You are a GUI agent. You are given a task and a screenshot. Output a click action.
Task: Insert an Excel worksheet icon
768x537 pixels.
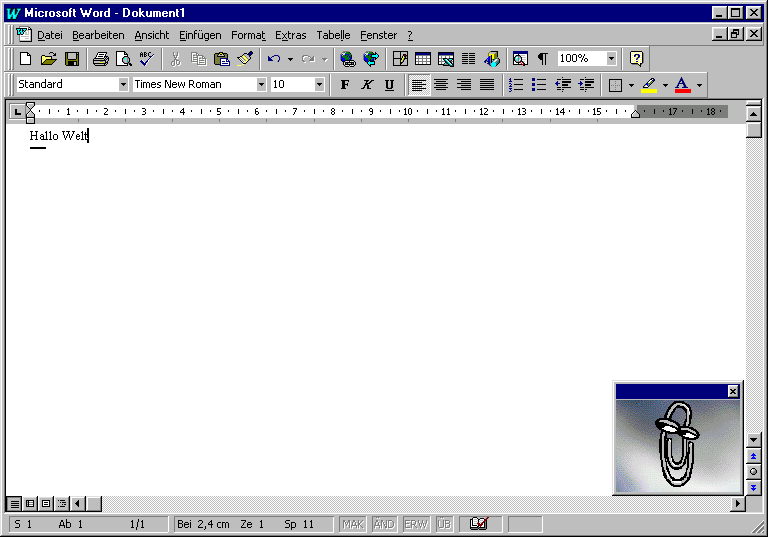click(446, 59)
